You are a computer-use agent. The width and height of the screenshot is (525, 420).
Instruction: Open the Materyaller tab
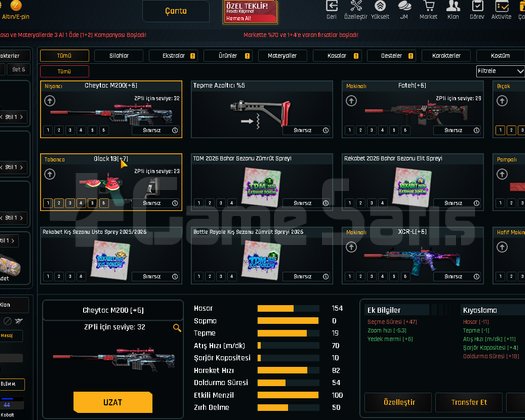click(x=282, y=56)
